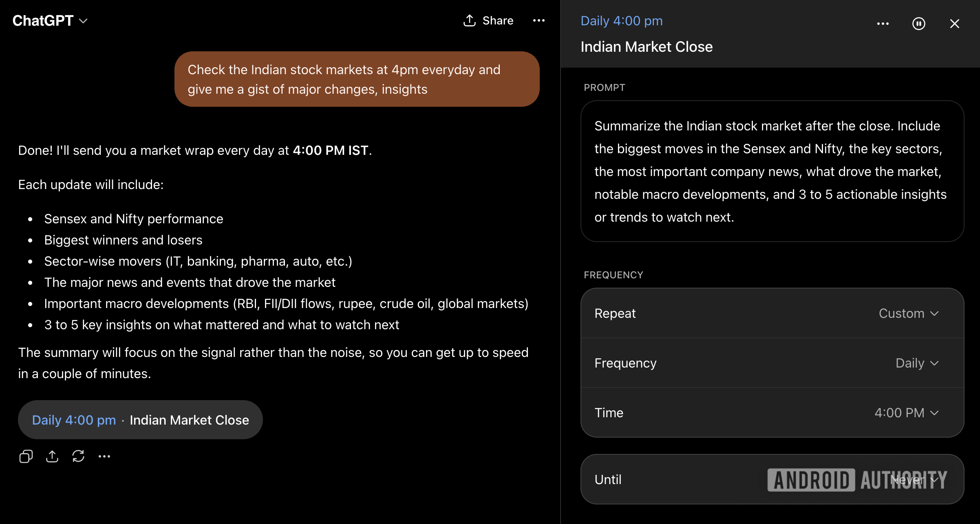
Task: Open the task panel more options menu
Action: 883,24
